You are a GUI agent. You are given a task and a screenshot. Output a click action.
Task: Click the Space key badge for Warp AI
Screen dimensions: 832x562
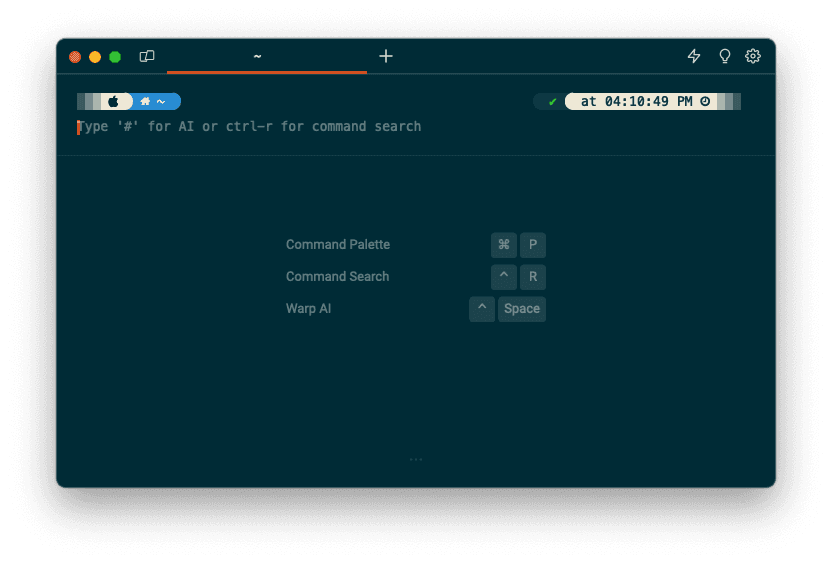tap(522, 309)
